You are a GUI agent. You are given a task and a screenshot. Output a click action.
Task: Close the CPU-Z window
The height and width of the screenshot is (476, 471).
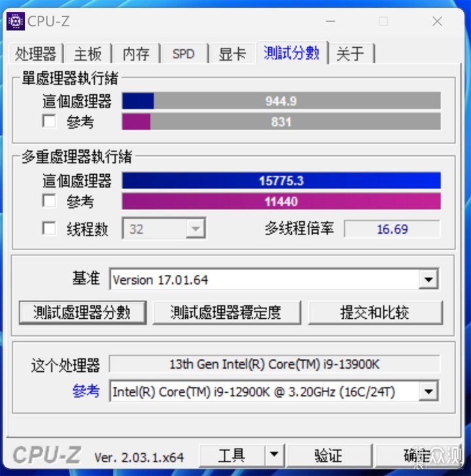[437, 21]
